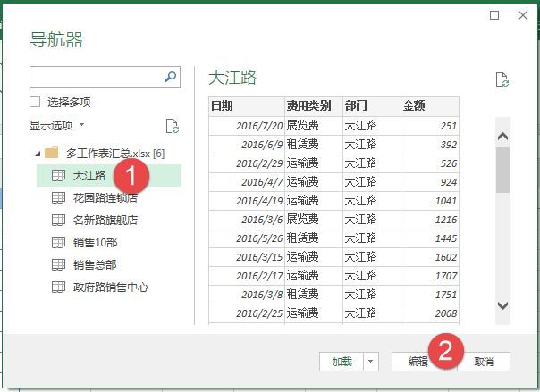Click the date cell 2016/3/15
Viewport: 540px width, 392px height.
coord(247,257)
